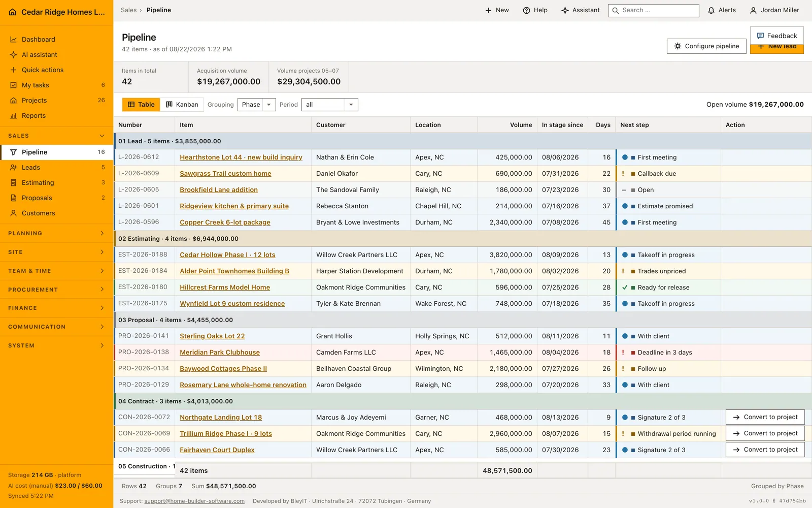Click the 04 Contract group header row
The width and height of the screenshot is (812, 508).
[x=462, y=401]
